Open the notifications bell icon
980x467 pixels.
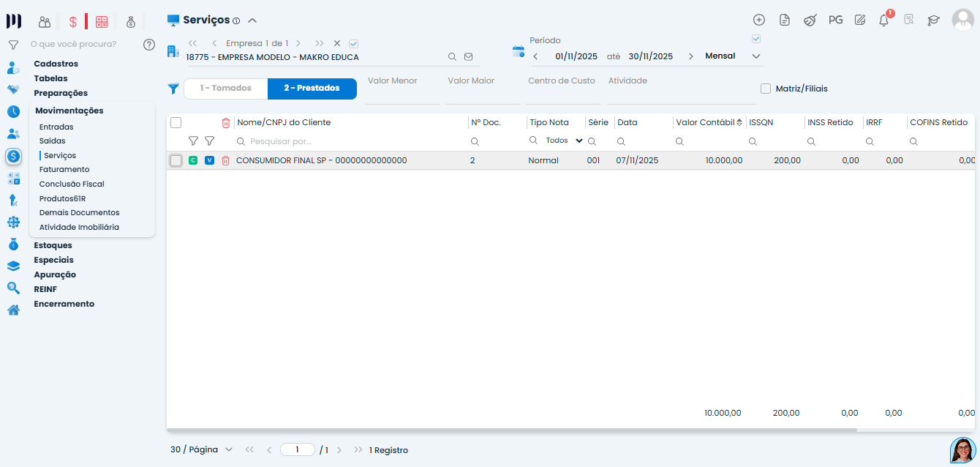[883, 20]
